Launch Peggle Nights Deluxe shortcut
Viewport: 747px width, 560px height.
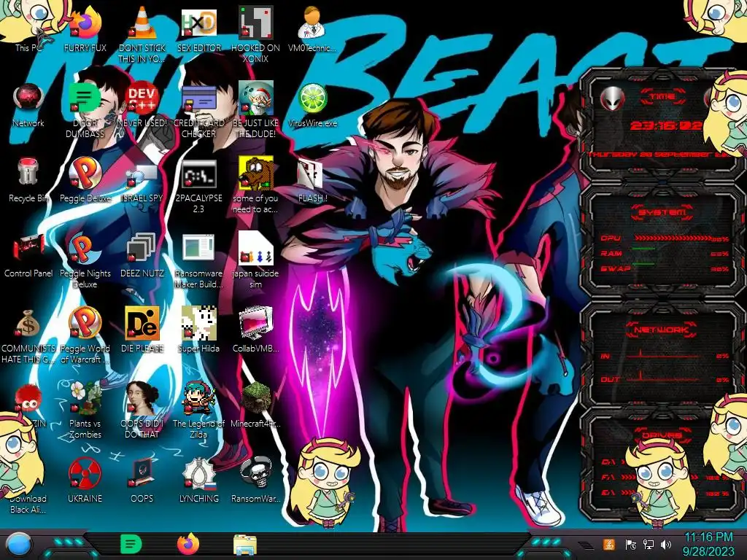[x=85, y=260]
